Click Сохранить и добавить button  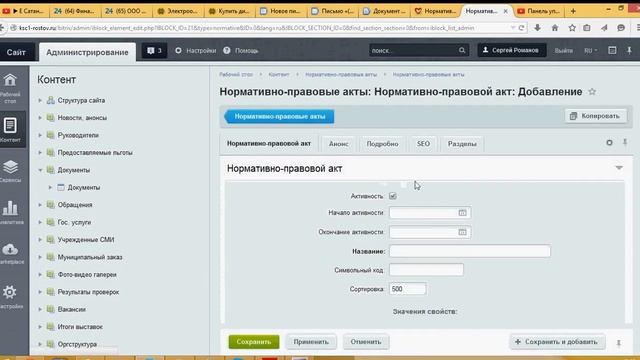pos(557,342)
